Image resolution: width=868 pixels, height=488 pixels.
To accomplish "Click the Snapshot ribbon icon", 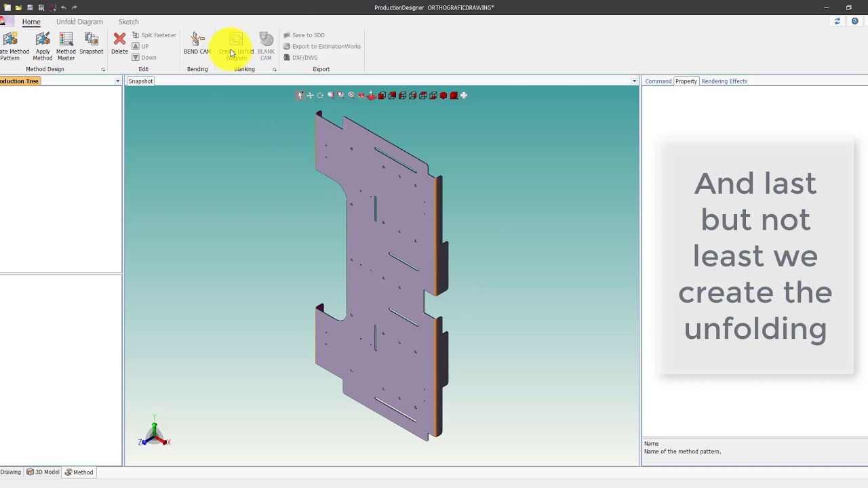I will [92, 43].
